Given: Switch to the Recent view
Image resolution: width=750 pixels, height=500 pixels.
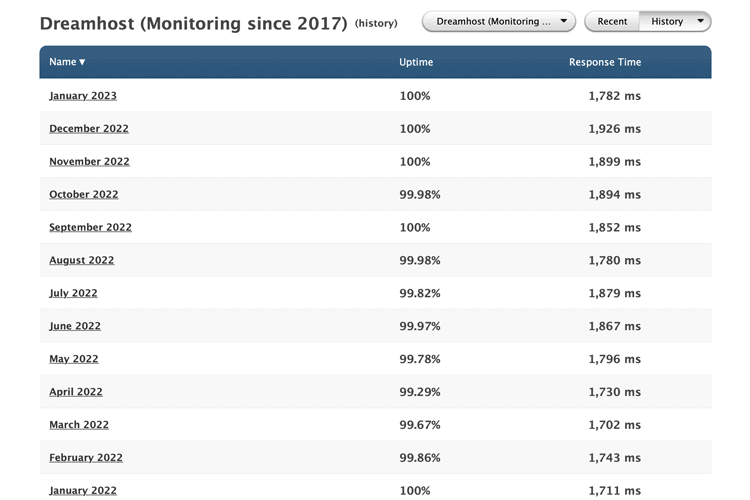Looking at the screenshot, I should (612, 22).
